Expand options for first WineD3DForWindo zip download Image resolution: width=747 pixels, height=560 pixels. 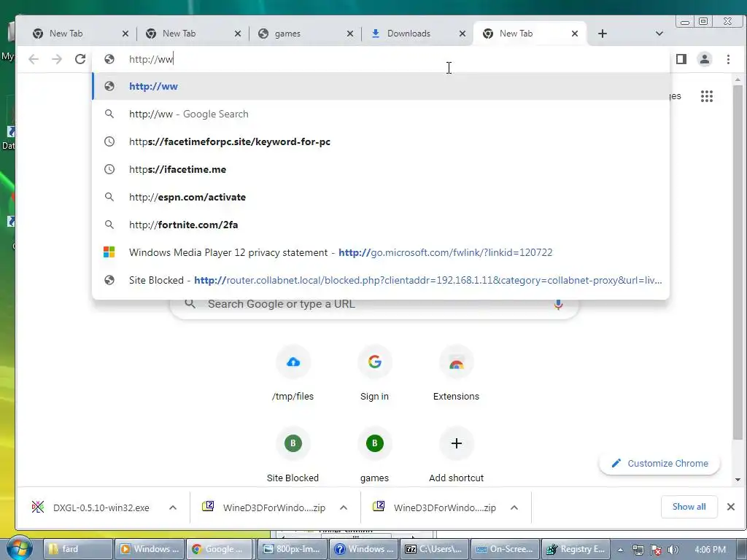pyautogui.click(x=344, y=507)
